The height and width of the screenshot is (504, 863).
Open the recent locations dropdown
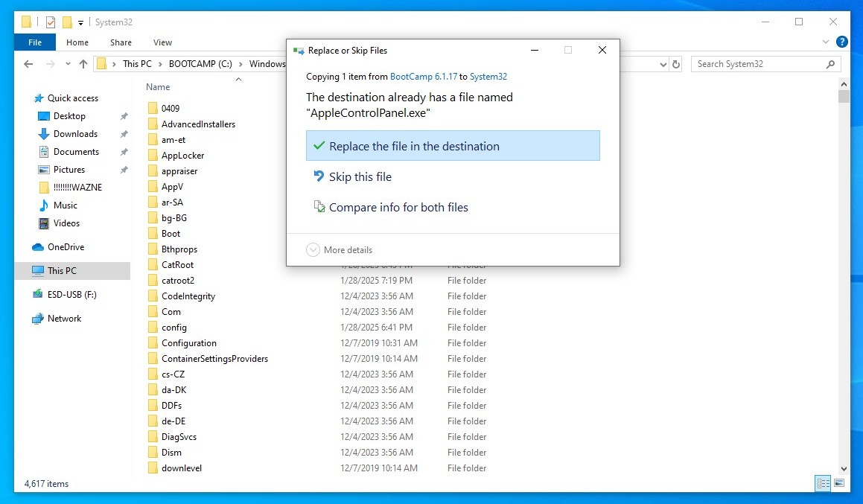pos(68,64)
